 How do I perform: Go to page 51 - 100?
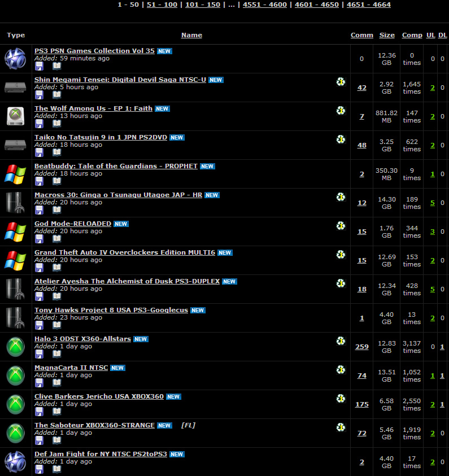(x=162, y=5)
